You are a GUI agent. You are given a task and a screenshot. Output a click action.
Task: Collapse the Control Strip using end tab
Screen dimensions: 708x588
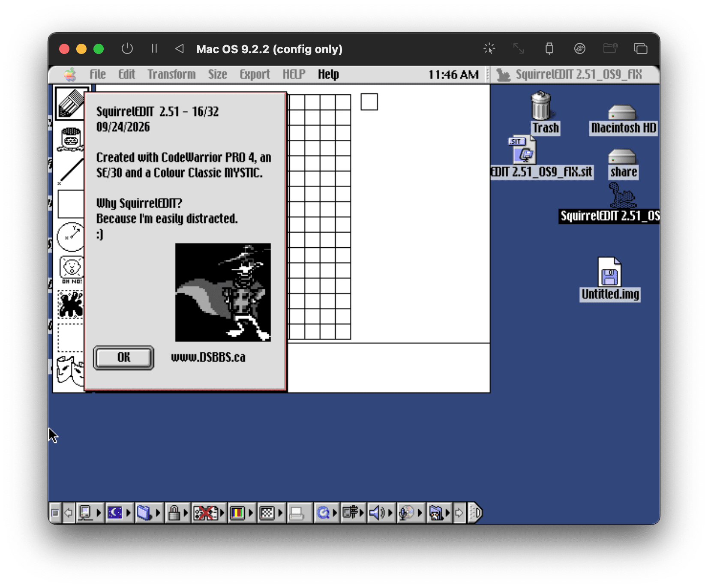[x=475, y=513]
